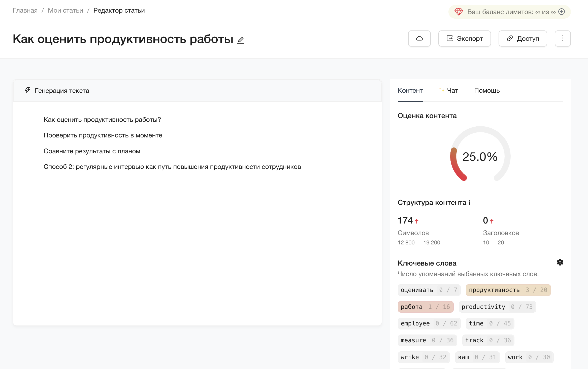Click the Экспорт button

pos(465,38)
